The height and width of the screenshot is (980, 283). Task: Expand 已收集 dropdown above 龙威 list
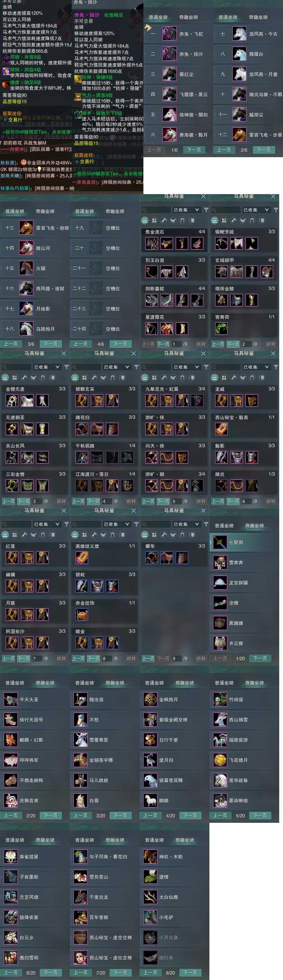click(x=256, y=367)
